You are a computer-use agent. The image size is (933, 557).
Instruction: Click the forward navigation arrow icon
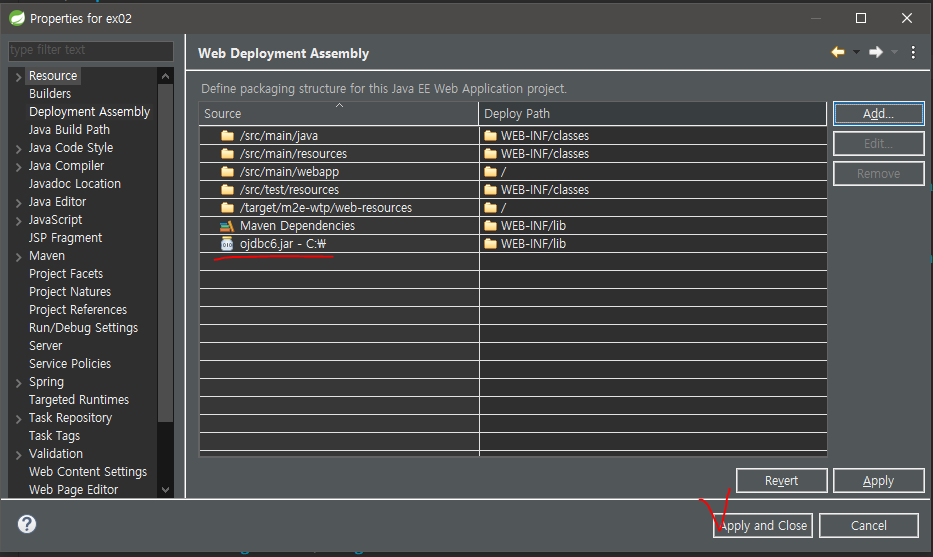(875, 52)
